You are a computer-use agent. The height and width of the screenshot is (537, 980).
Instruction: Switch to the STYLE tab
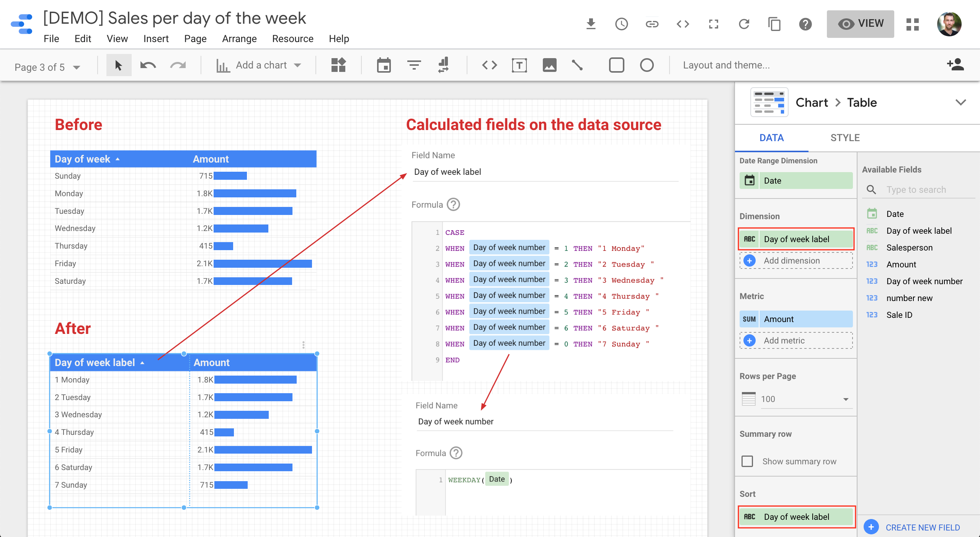(845, 138)
